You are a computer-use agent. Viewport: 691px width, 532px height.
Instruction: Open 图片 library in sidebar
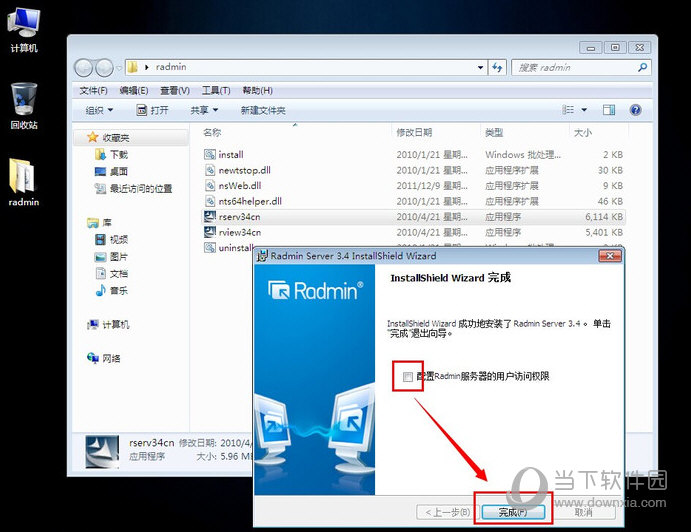coord(111,257)
